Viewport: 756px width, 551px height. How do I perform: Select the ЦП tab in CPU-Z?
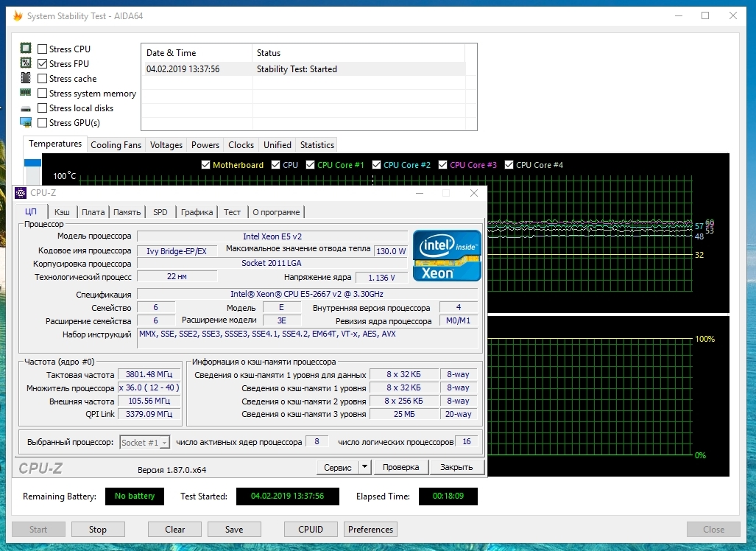pyautogui.click(x=31, y=211)
